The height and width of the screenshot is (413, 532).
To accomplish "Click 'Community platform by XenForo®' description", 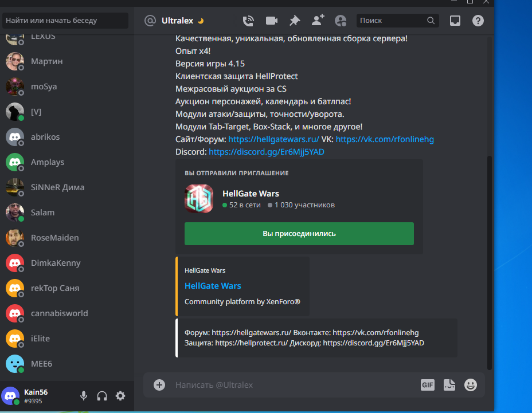I will click(242, 301).
